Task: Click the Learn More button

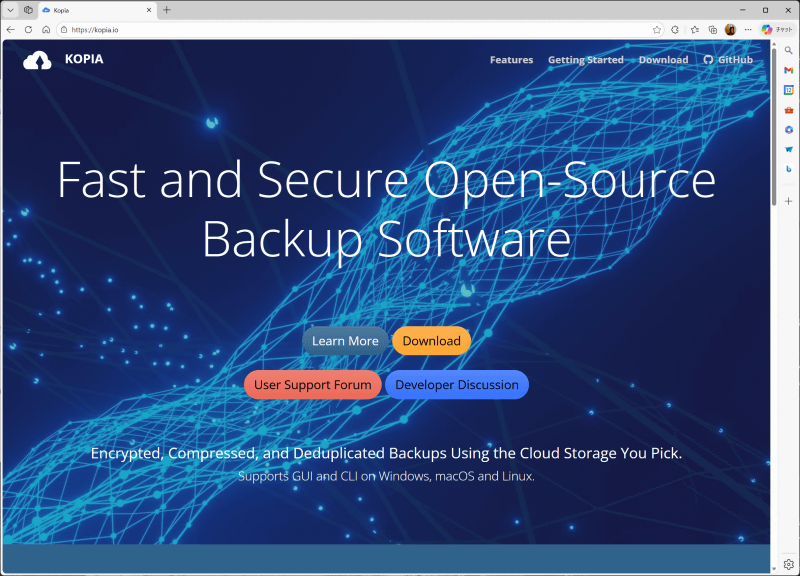Action: point(345,341)
